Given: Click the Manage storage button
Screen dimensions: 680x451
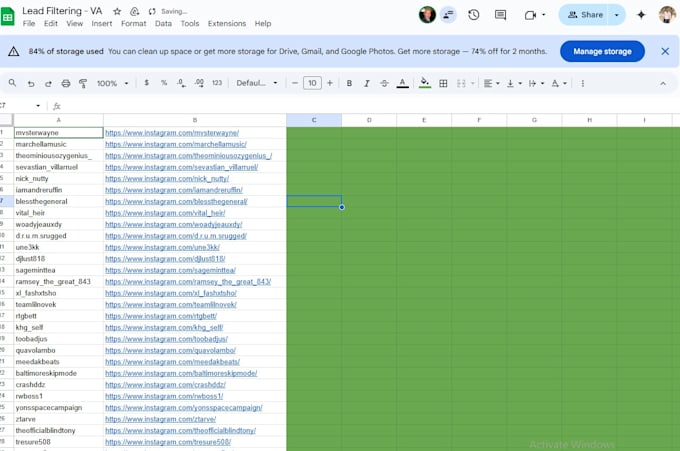Looking at the screenshot, I should 602,51.
